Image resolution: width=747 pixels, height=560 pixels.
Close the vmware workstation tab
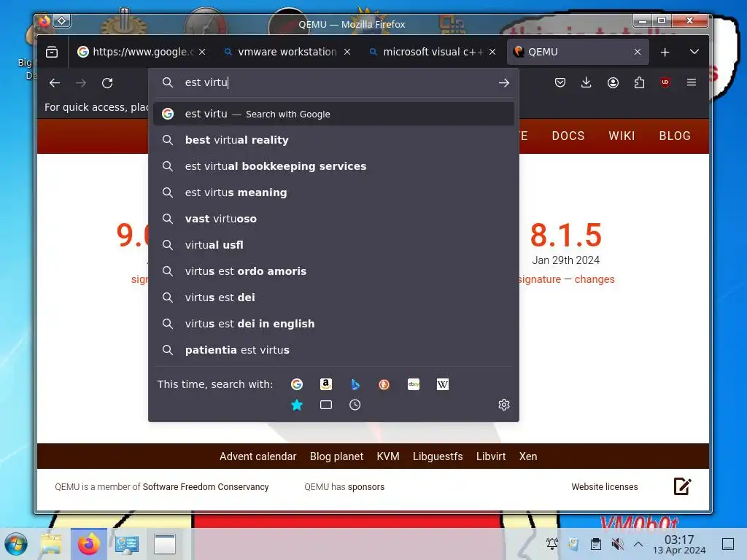click(x=347, y=52)
